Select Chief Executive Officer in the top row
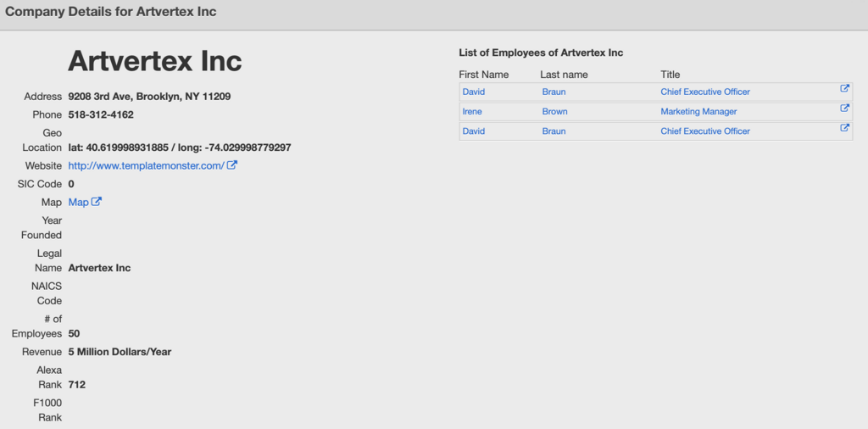 click(x=705, y=92)
